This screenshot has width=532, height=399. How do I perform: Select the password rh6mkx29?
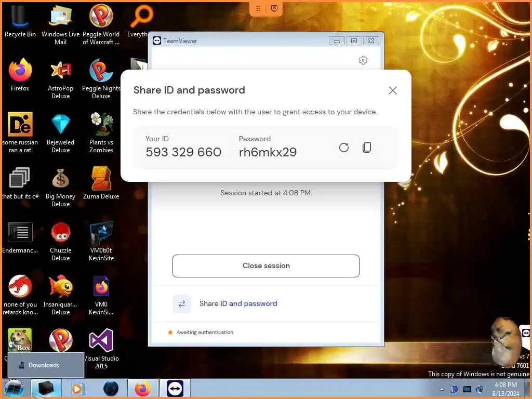point(268,152)
